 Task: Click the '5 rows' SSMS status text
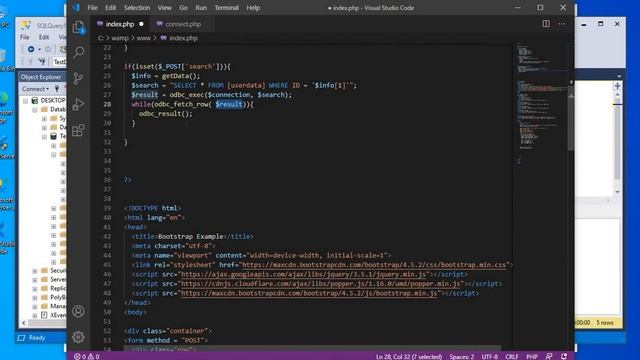(x=605, y=322)
